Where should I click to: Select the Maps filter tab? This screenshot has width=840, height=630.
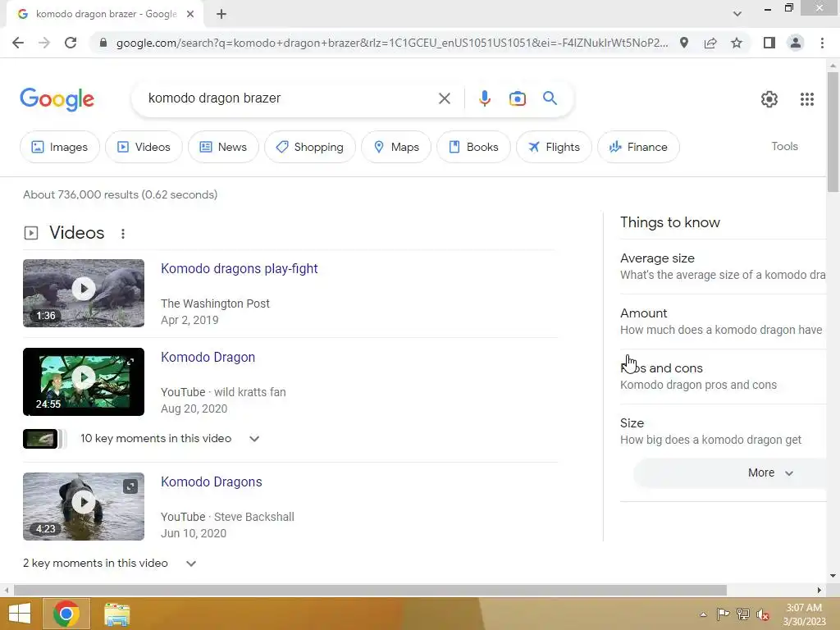396,147
